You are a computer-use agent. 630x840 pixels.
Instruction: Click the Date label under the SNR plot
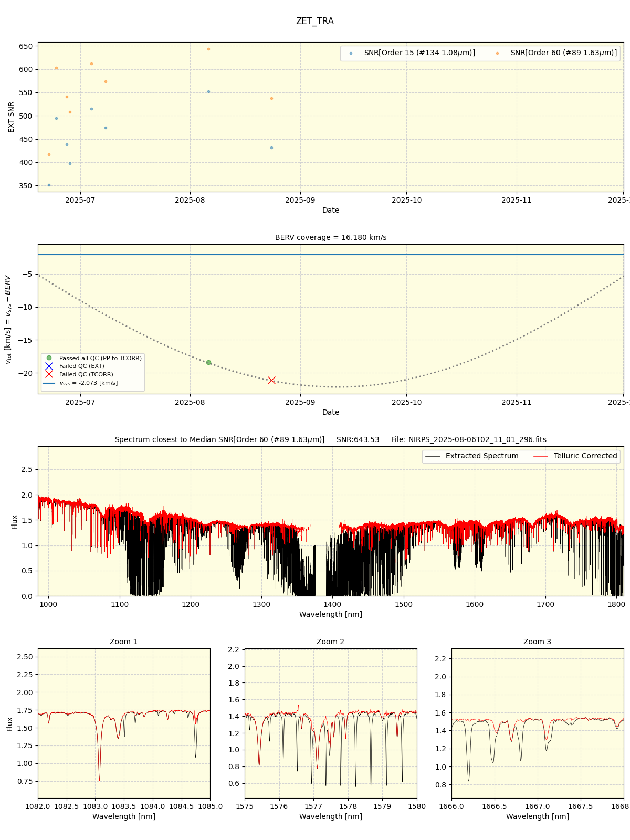pos(331,211)
